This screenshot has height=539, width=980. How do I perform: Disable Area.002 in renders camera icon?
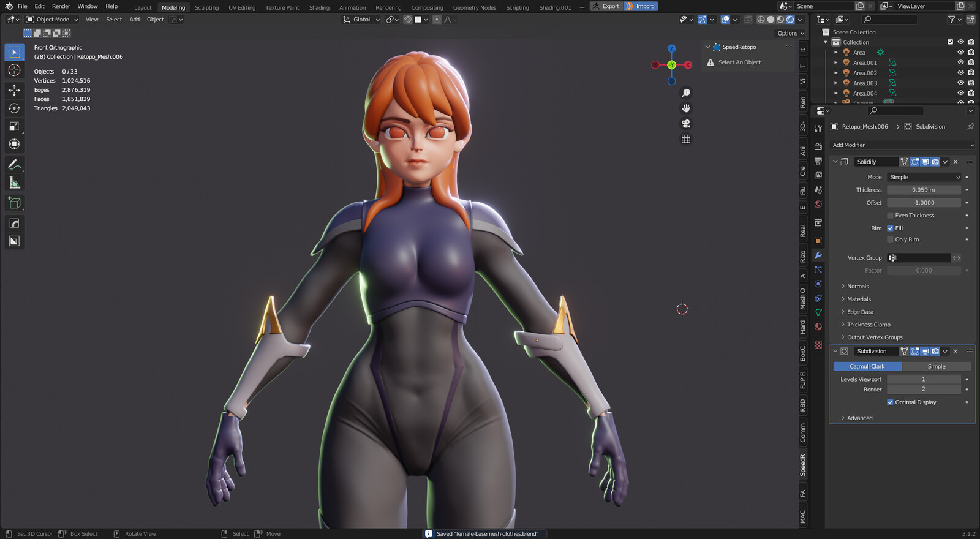(x=971, y=73)
